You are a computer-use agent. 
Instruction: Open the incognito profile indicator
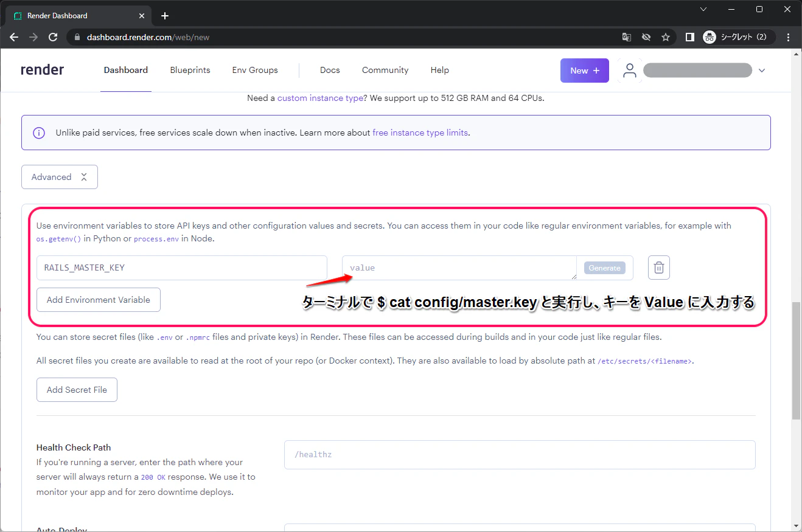(739, 37)
